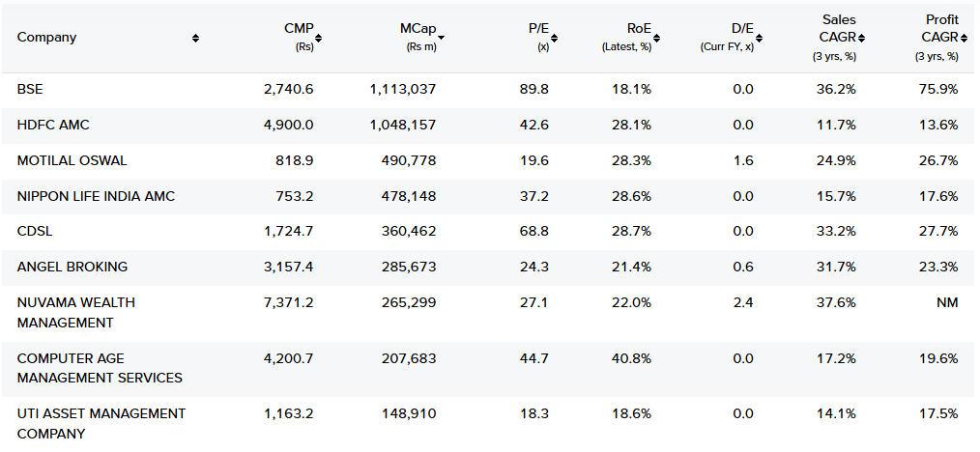The image size is (980, 452).
Task: Click NUVAMA WEALTH MANAGEMENT link
Action: [x=75, y=312]
